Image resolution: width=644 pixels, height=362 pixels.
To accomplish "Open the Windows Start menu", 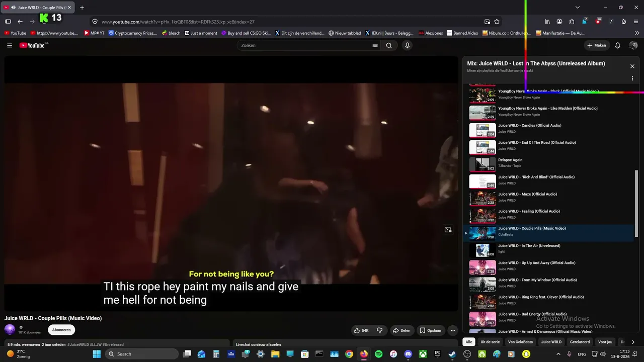I will tap(97, 354).
